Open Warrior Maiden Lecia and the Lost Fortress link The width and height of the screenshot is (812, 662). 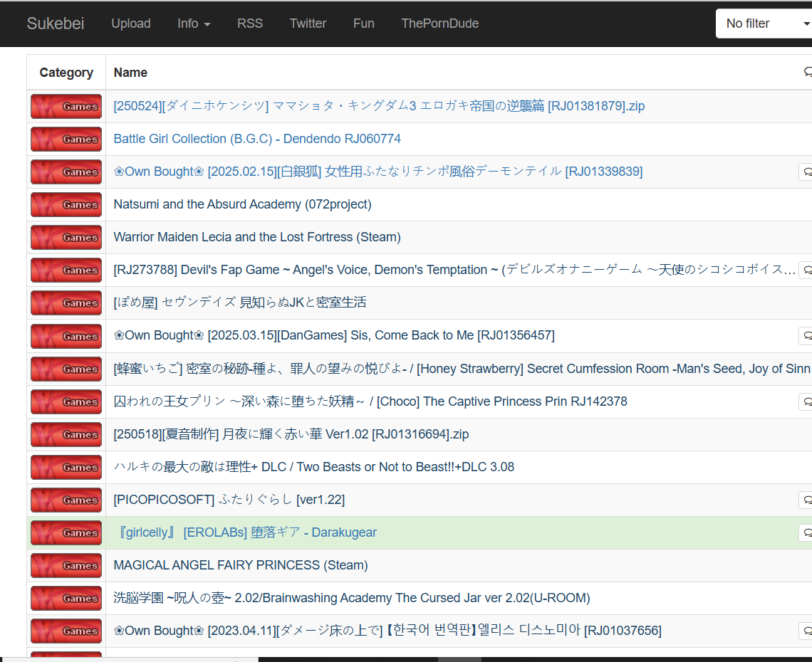tap(257, 237)
